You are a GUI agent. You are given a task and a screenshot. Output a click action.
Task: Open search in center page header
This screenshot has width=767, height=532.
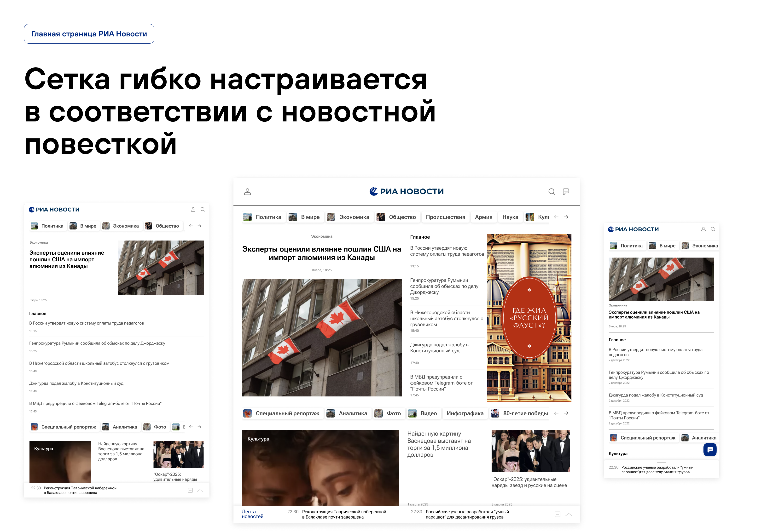(x=552, y=192)
